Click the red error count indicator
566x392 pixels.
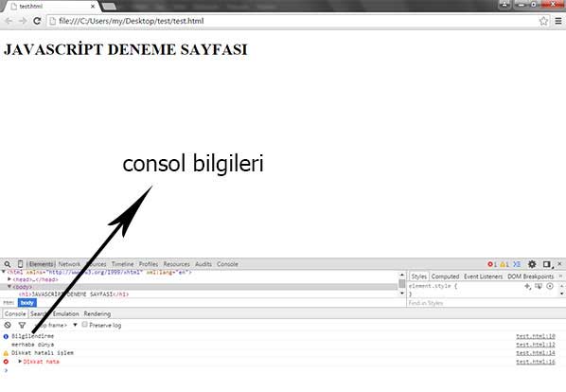492,264
